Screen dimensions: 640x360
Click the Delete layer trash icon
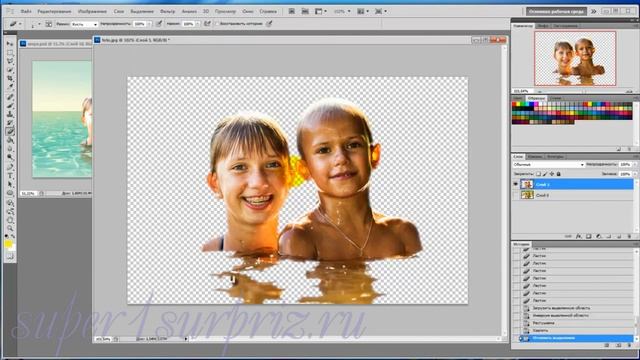click(629, 236)
